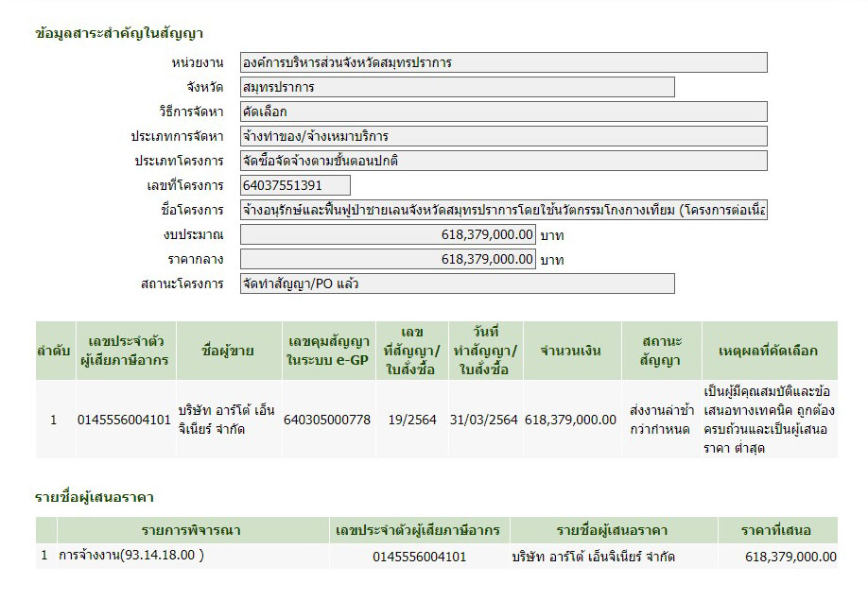868x601 pixels.
Task: Click the ราคาที่เสนอ column header
Action: [776, 530]
